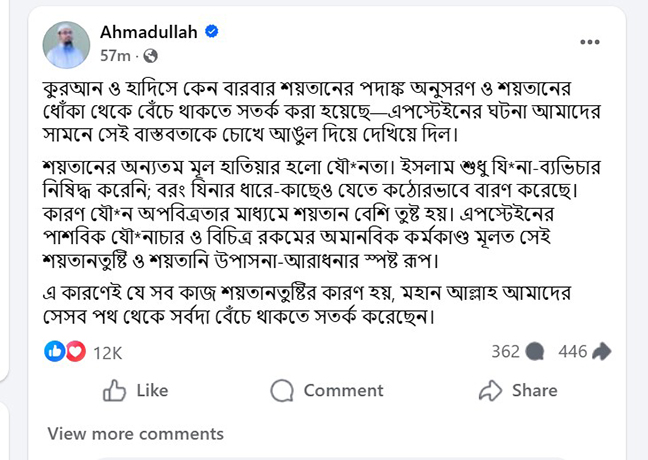The width and height of the screenshot is (648, 460).
Task: Expand View more comments
Action: 135,433
